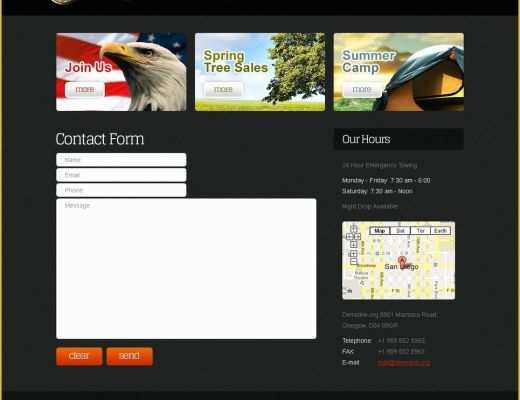The height and width of the screenshot is (400, 520).
Task: Switch the map to Sat view
Action: (400, 231)
